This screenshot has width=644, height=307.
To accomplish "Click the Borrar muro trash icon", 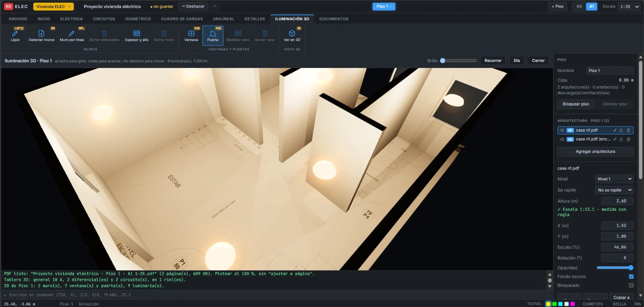I will pos(164,33).
